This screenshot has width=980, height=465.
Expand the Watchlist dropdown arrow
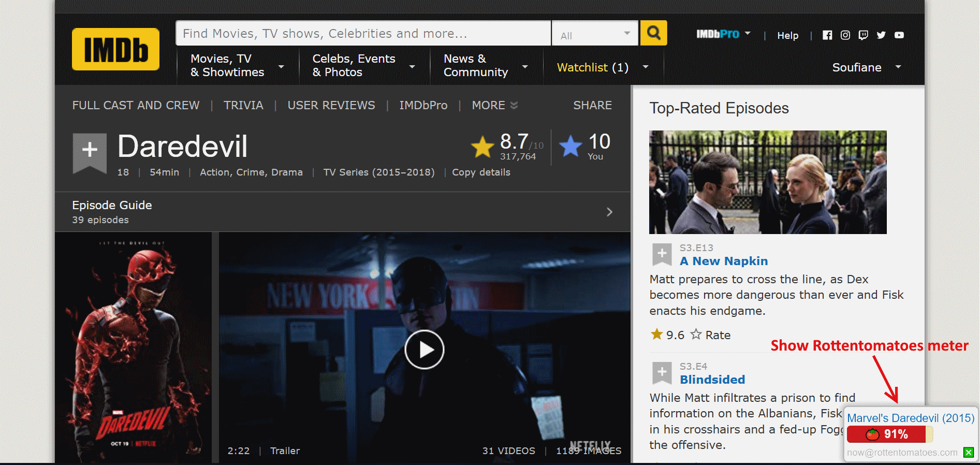point(646,67)
